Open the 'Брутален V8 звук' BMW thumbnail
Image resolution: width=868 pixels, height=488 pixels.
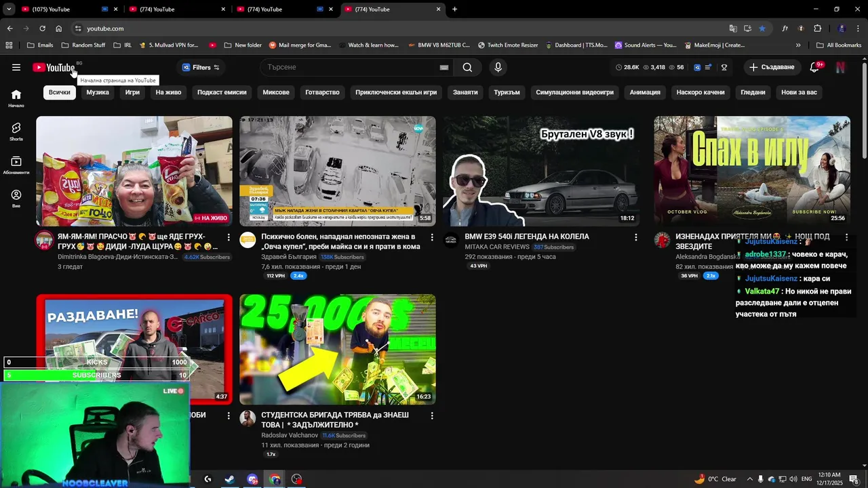pos(541,171)
